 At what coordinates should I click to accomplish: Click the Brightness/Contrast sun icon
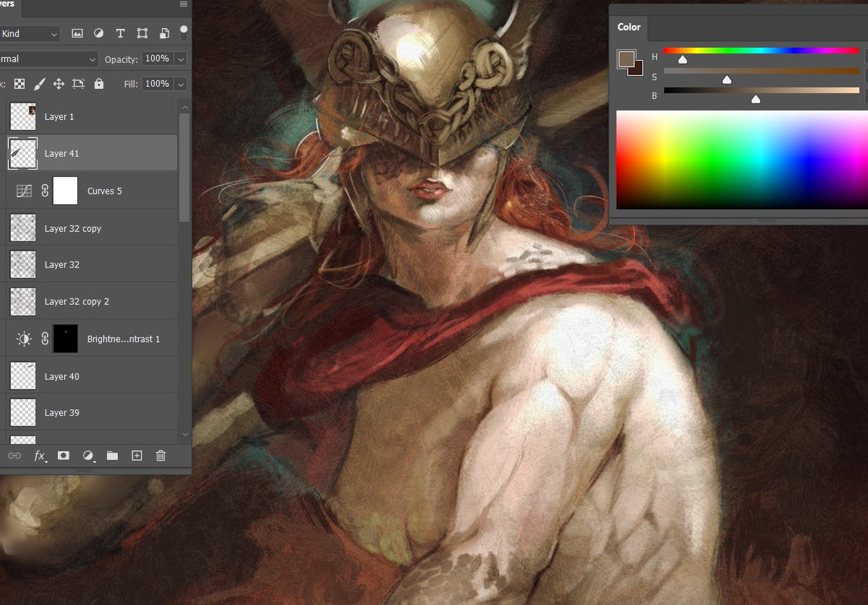coord(24,338)
